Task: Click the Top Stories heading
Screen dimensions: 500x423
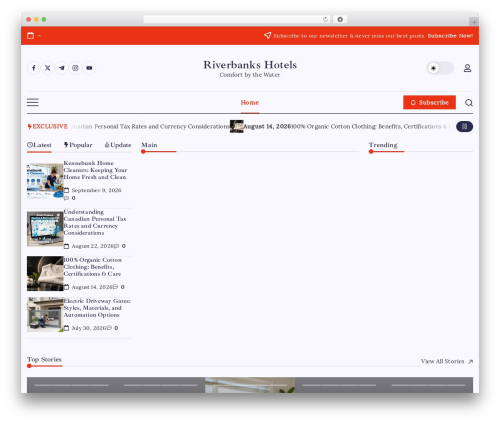Action: (44, 359)
